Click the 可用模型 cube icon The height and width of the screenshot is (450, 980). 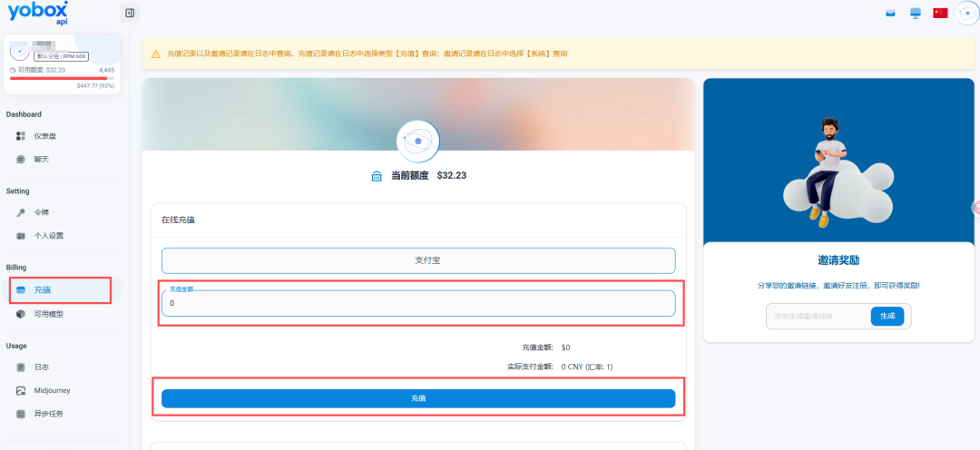21,314
